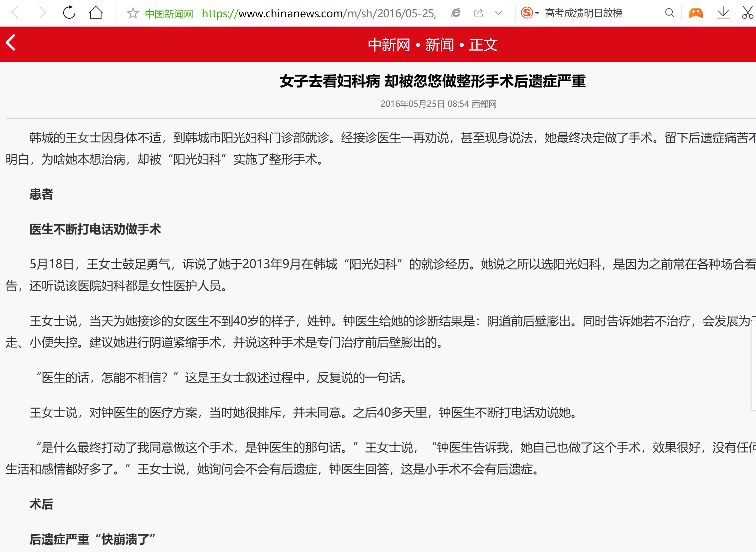Click the subheading 医生不断打电话劝做手术

point(95,229)
